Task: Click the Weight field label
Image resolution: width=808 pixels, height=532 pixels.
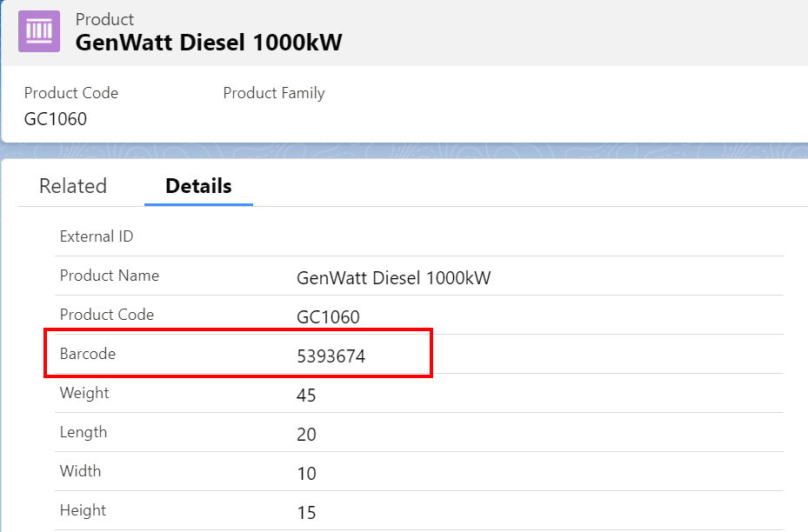Action: (84, 393)
